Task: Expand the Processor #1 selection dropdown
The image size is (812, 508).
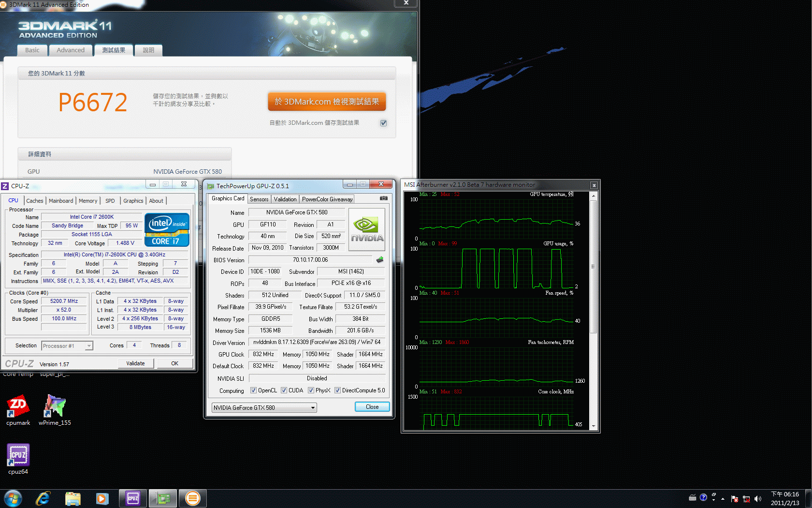Action: click(x=89, y=346)
